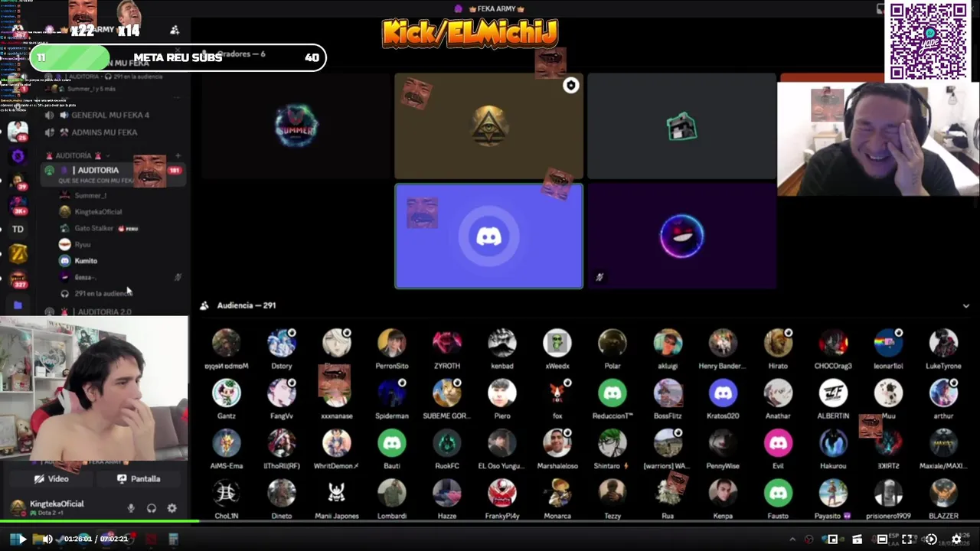The image size is (980, 551).
Task: Play the paused video
Action: (21, 539)
